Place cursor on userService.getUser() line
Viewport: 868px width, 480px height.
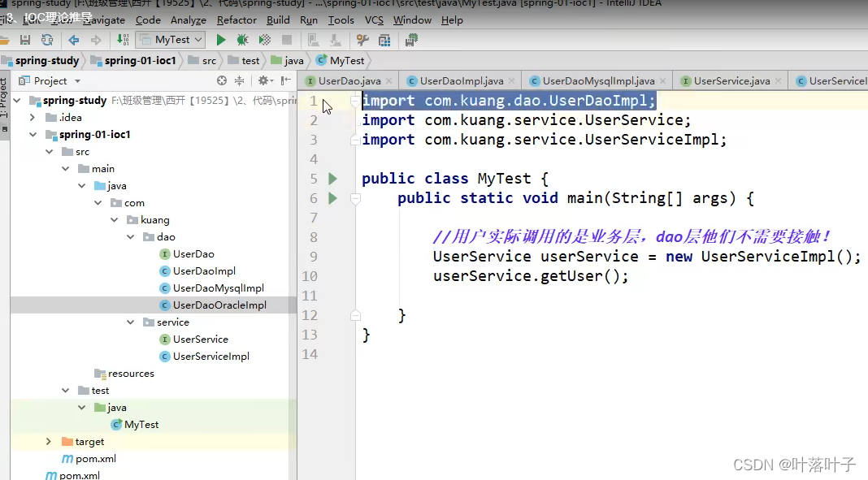[531, 276]
